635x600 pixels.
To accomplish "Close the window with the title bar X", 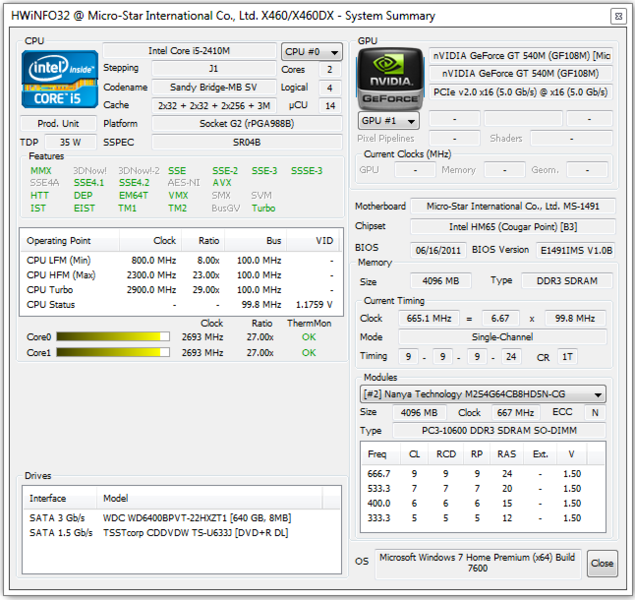I will tap(618, 17).
